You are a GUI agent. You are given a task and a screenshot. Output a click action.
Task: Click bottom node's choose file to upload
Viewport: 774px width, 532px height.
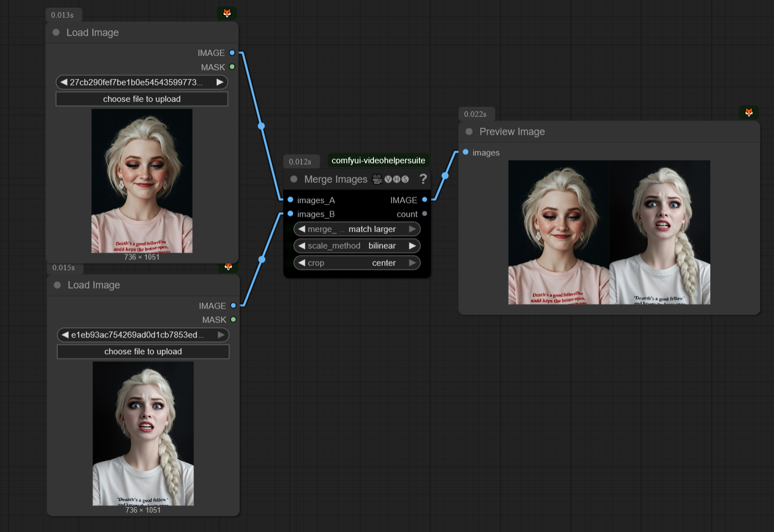[143, 352]
